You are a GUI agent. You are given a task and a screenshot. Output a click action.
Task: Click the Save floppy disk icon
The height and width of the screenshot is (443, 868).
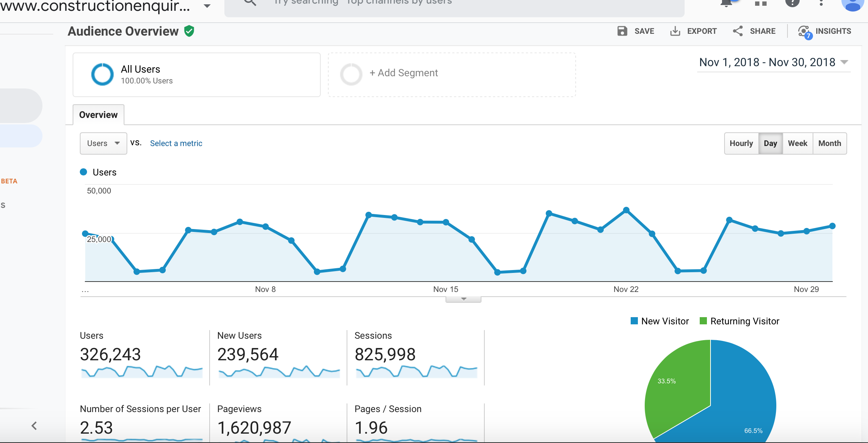[622, 31]
